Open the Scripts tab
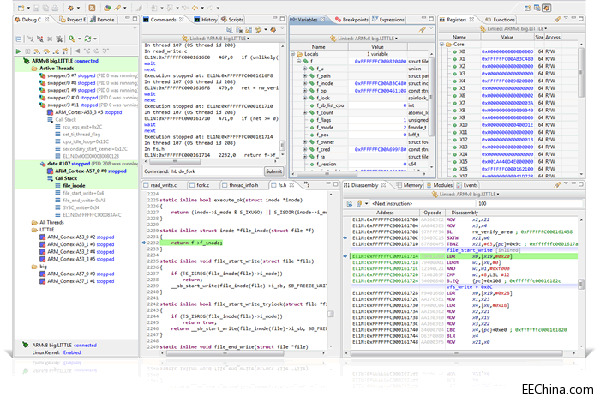 tap(232, 19)
